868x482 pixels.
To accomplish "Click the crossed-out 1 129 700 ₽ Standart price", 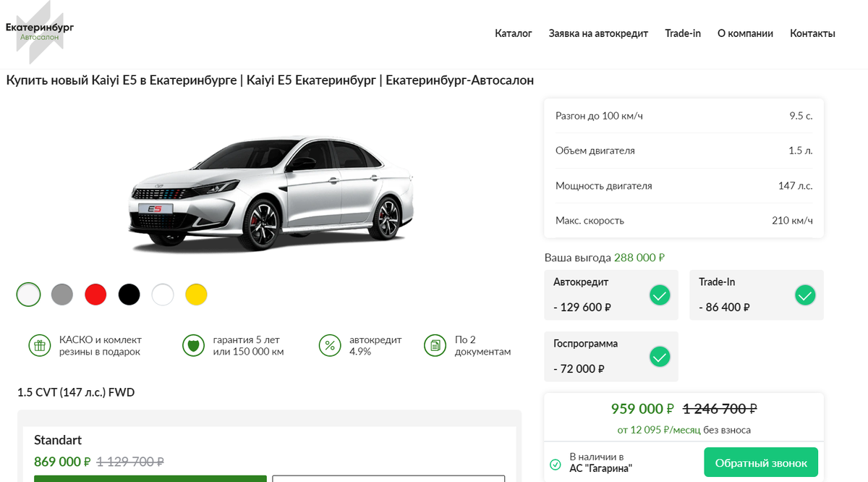I will point(130,462).
